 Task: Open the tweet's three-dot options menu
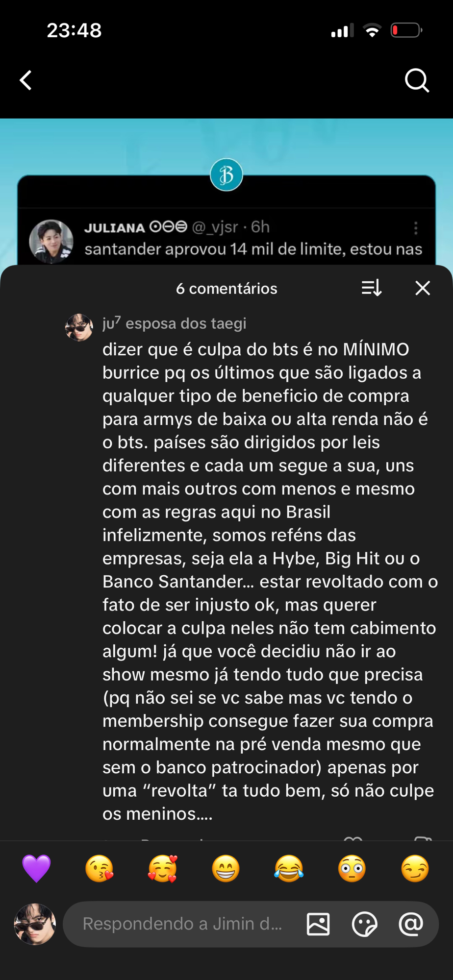(416, 228)
